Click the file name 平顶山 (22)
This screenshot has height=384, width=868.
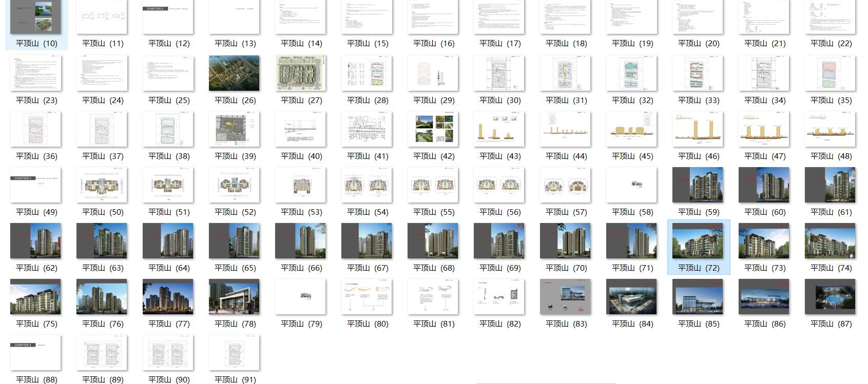[x=831, y=44]
